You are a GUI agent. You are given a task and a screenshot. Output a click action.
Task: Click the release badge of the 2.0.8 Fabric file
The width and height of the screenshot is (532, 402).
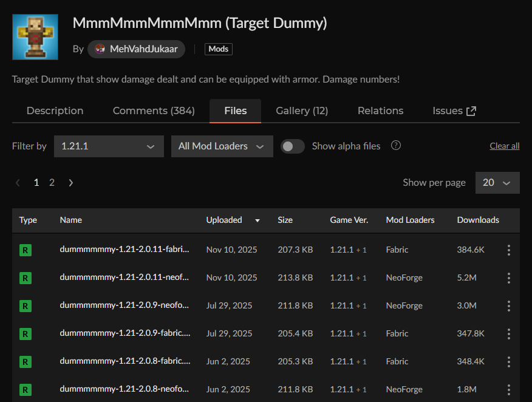(x=25, y=362)
